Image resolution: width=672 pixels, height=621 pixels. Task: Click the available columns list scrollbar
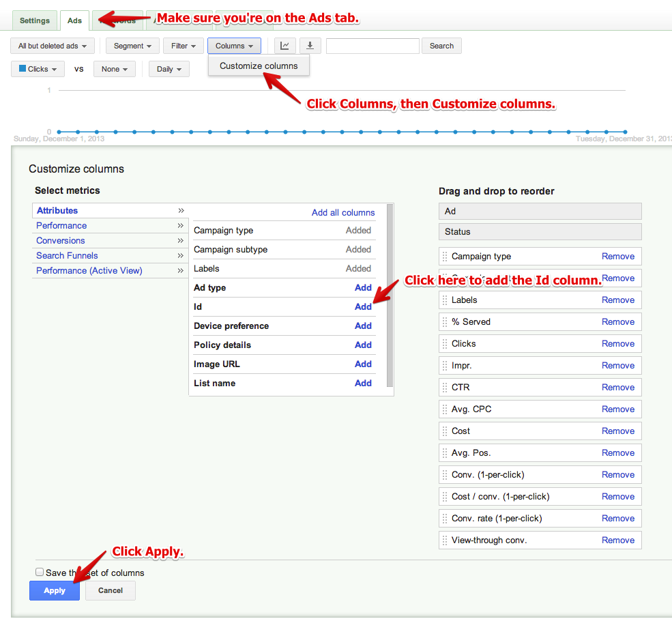(x=390, y=293)
